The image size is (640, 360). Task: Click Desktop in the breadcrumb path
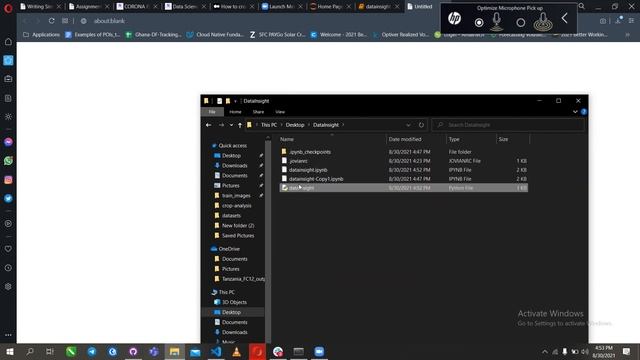pyautogui.click(x=295, y=125)
